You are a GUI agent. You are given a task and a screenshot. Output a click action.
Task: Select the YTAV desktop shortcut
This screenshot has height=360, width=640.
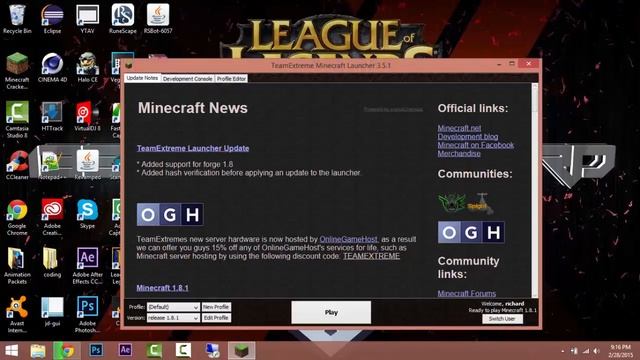click(87, 19)
